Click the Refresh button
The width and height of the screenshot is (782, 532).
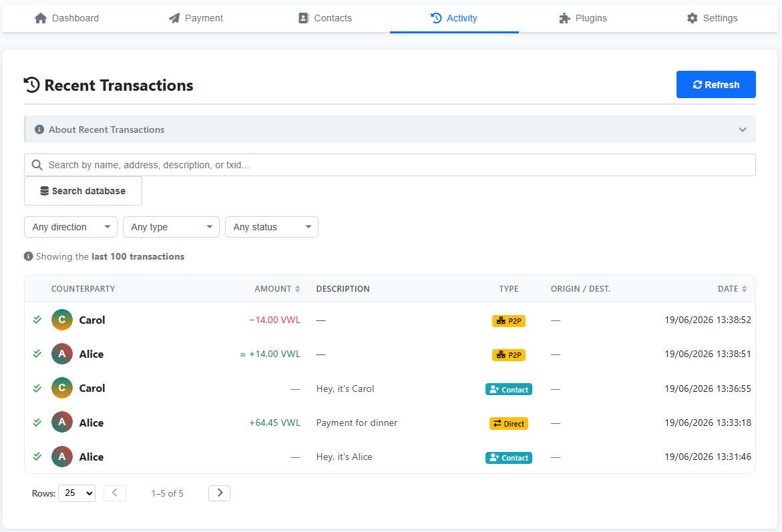(716, 84)
